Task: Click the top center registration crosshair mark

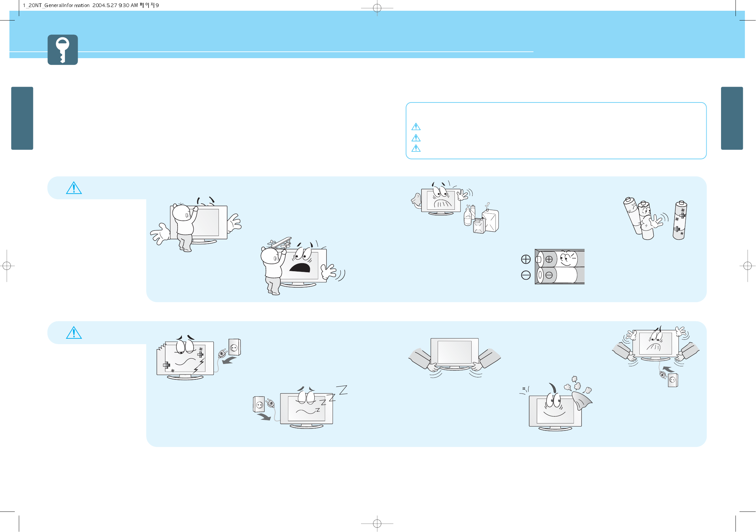Action: pos(377,8)
